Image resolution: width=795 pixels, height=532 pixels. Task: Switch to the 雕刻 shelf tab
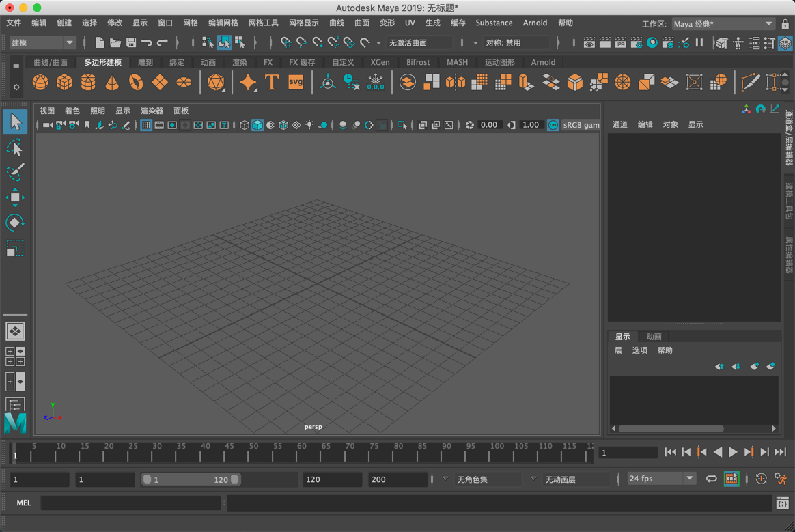(x=144, y=61)
